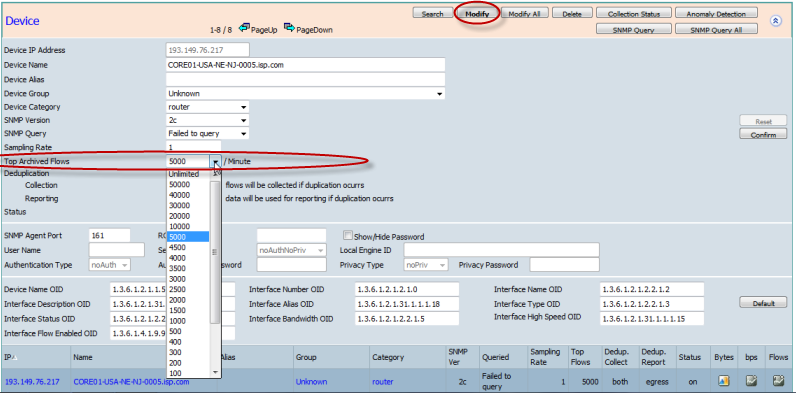Open Privacy Type noPriv dropdown
This screenshot has width=796, height=393.
tap(426, 265)
